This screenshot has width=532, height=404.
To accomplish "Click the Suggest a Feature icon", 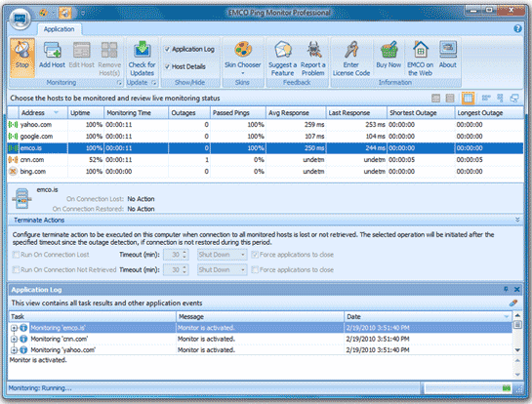I will click(283, 50).
